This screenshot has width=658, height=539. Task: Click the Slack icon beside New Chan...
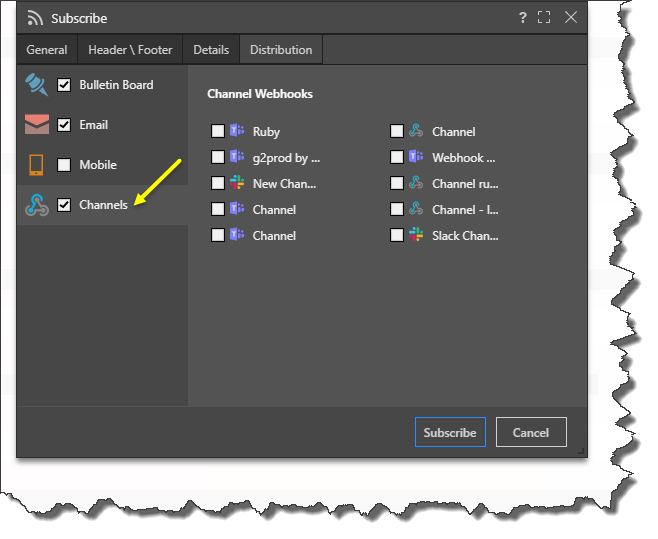[x=237, y=184]
